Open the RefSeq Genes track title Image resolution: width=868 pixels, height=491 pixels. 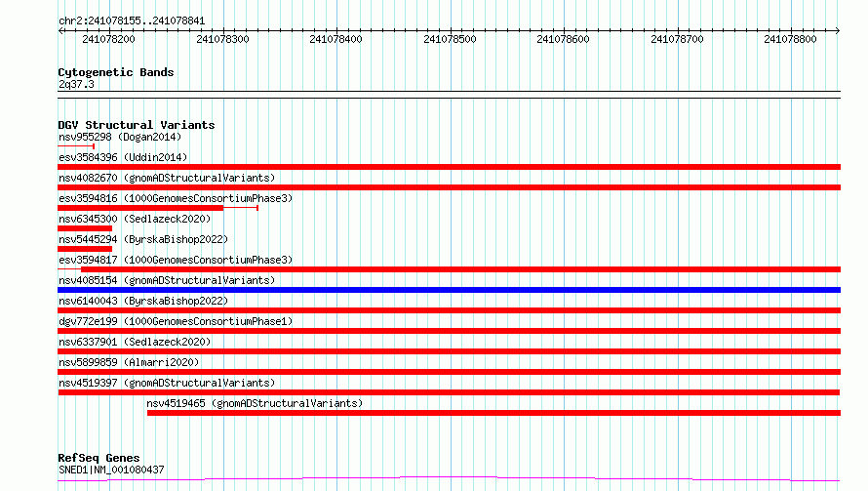(99, 458)
